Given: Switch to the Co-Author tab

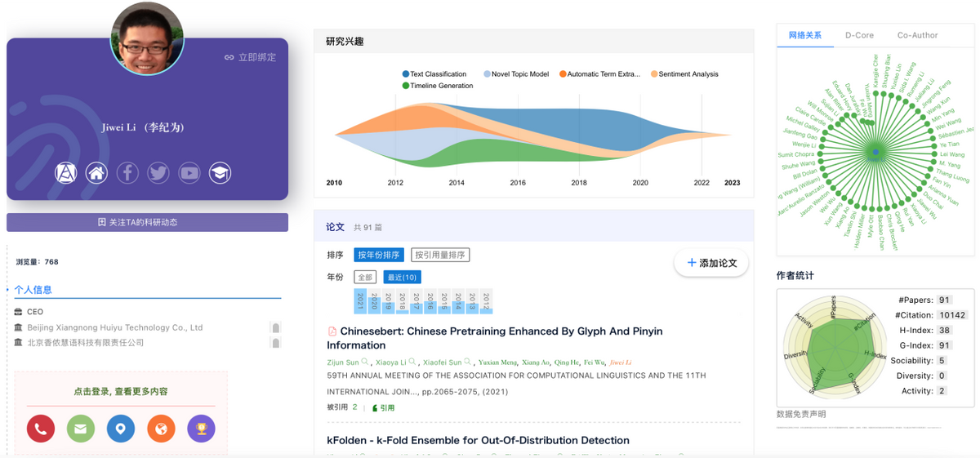Looking at the screenshot, I should 917,35.
